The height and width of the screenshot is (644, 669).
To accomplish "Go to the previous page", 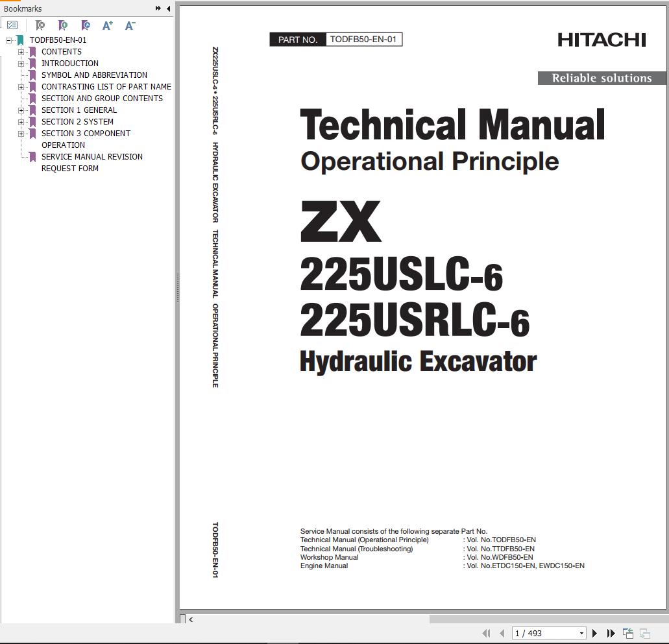I will (x=502, y=633).
